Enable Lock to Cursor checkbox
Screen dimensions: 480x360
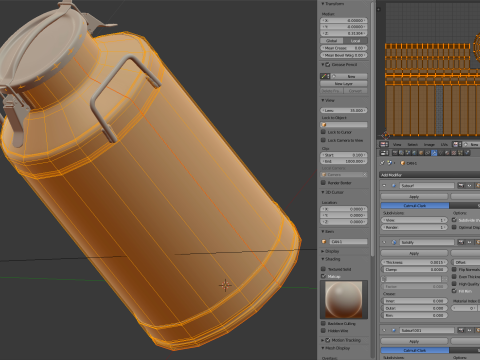click(x=323, y=132)
